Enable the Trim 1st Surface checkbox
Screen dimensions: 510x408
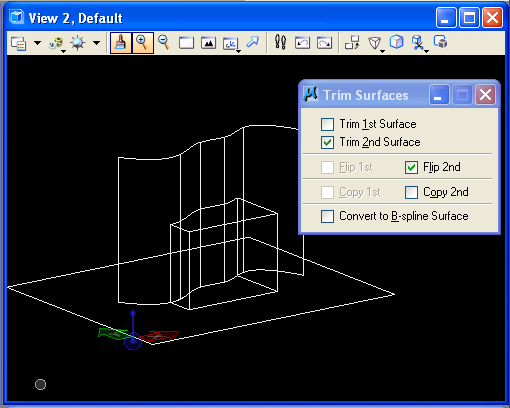[327, 124]
